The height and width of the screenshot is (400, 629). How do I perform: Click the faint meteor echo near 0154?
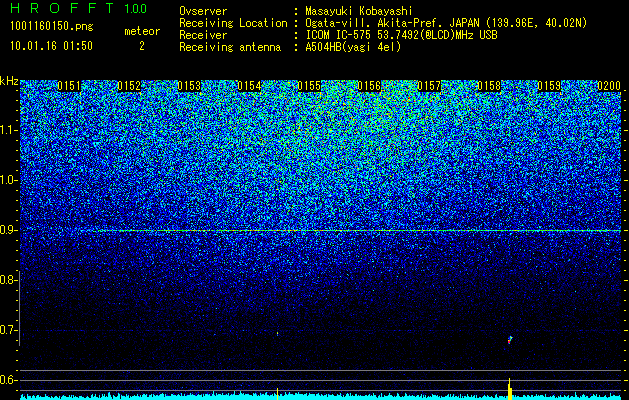(277, 333)
